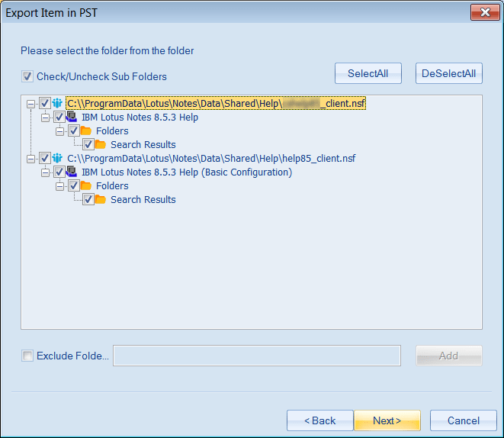Select 'IBM Lotus Notes 8.5.3 Help (Basic Configuration)' row
The image size is (504, 438).
point(187,172)
